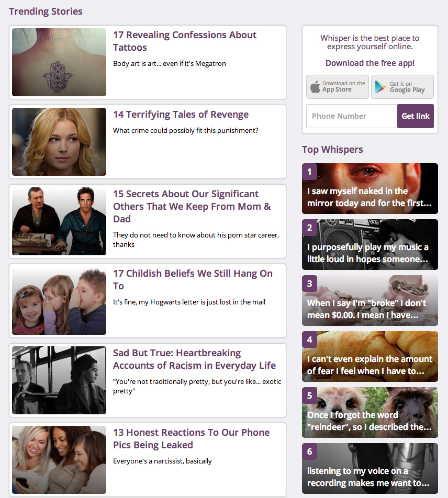This screenshot has height=498, width=448.
Task: Open '17 Childish Beliefs We Still Hang On To'
Action: click(x=193, y=279)
